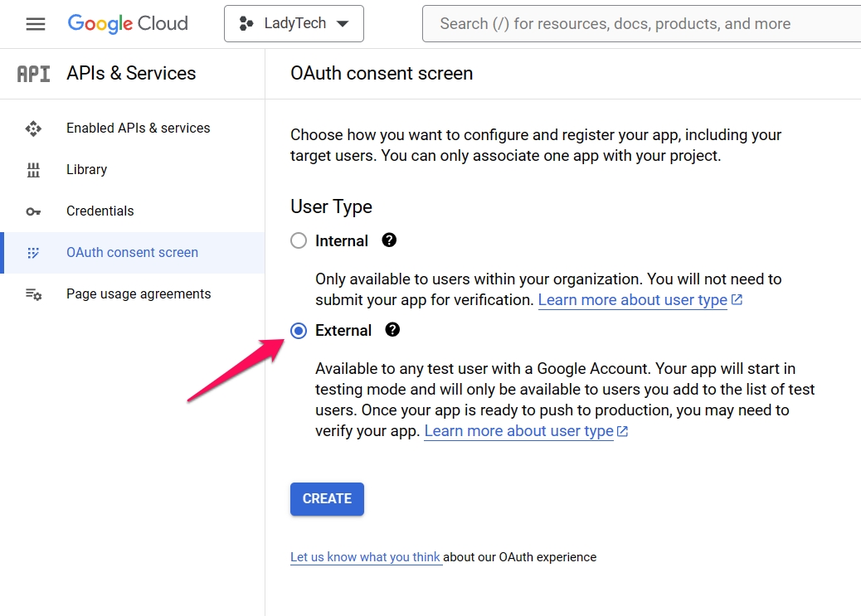The width and height of the screenshot is (861, 616).
Task: Click the User Type heading
Action: (331, 207)
